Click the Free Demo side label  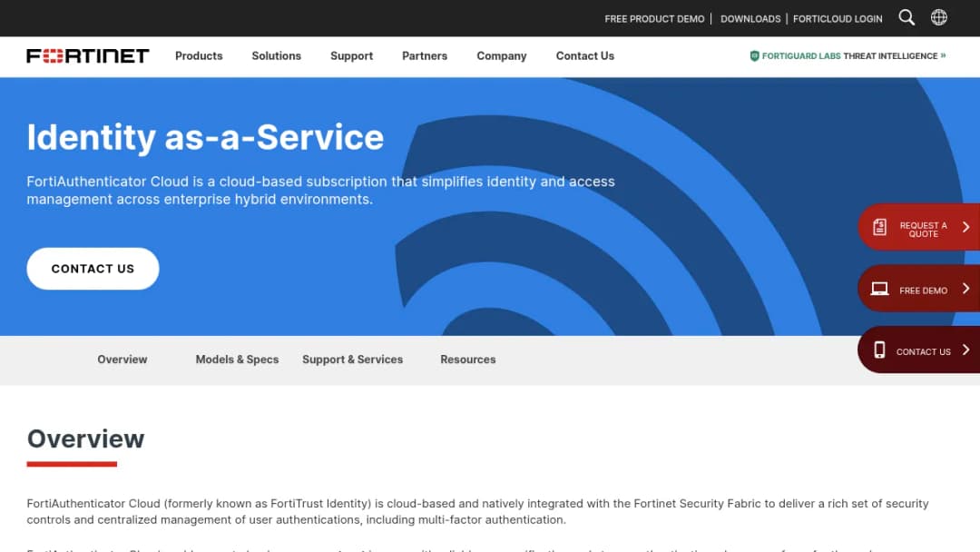pyautogui.click(x=923, y=291)
